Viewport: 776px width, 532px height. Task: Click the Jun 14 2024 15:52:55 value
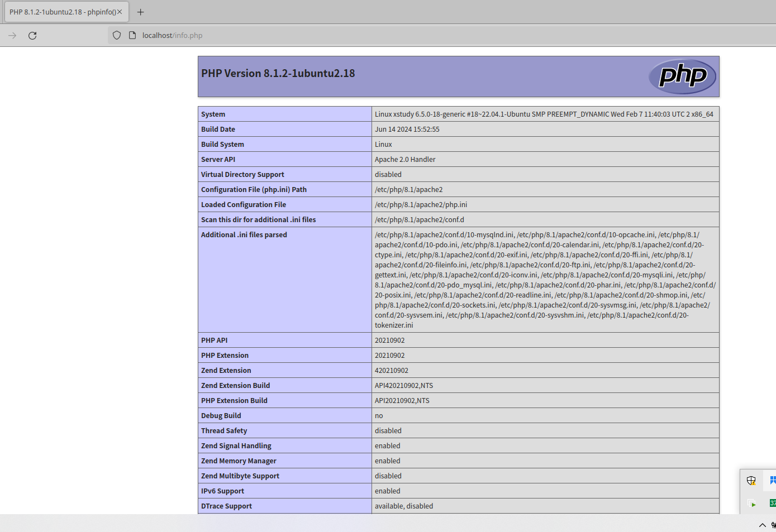[407, 129]
